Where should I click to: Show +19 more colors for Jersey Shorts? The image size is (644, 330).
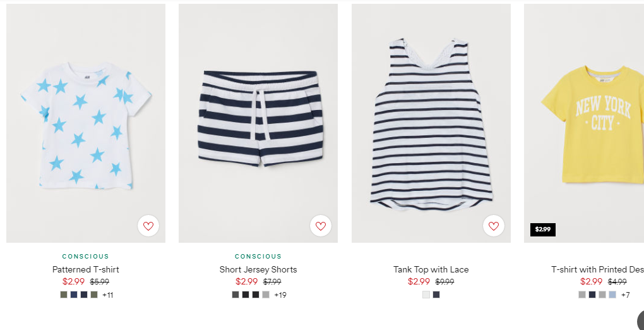point(280,295)
